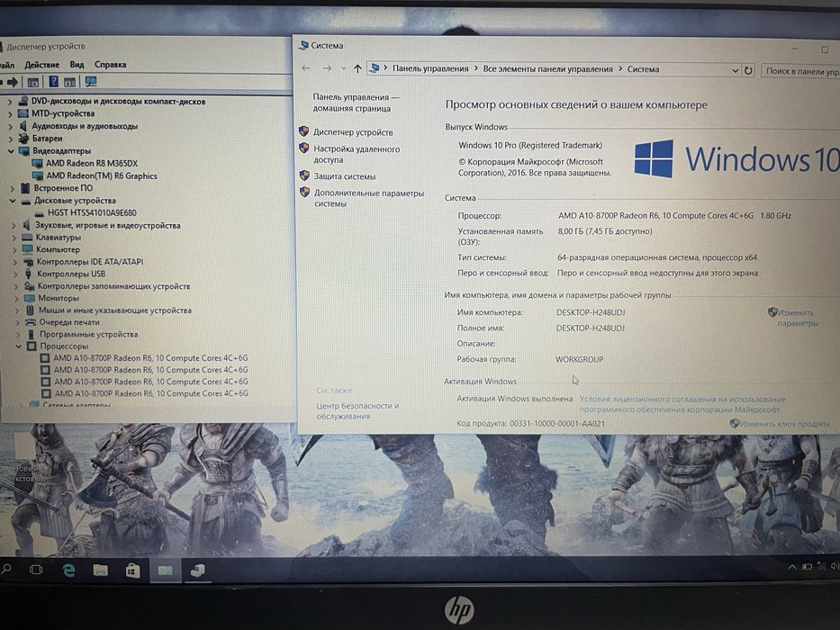
Task: Show hidden tray icons chevron
Action: pos(791,567)
